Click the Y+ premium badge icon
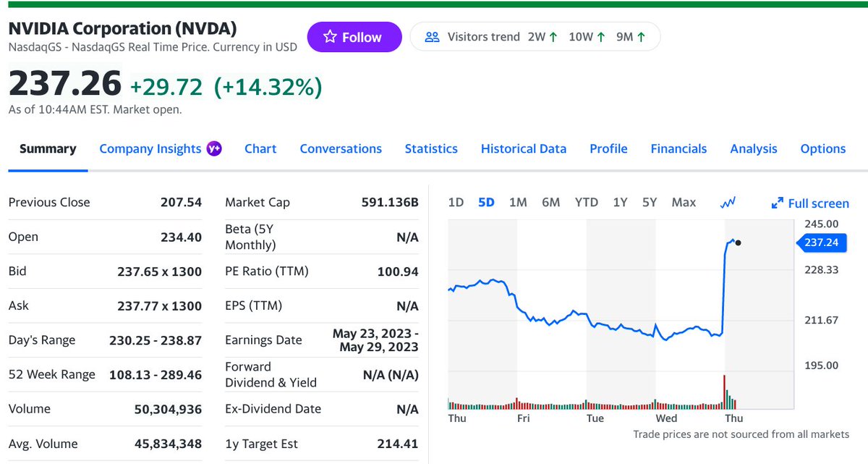Screen dimensions: 868x464 pyautogui.click(x=214, y=148)
